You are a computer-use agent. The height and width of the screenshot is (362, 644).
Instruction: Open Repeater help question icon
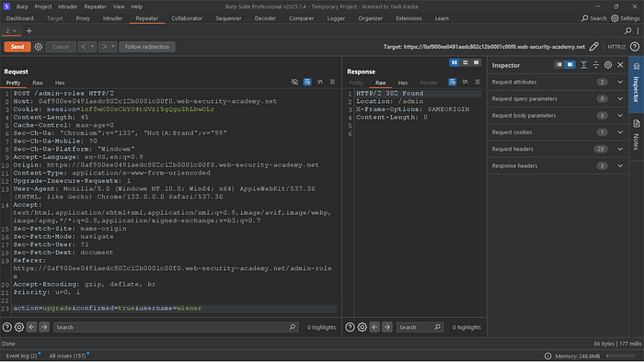pos(635,47)
